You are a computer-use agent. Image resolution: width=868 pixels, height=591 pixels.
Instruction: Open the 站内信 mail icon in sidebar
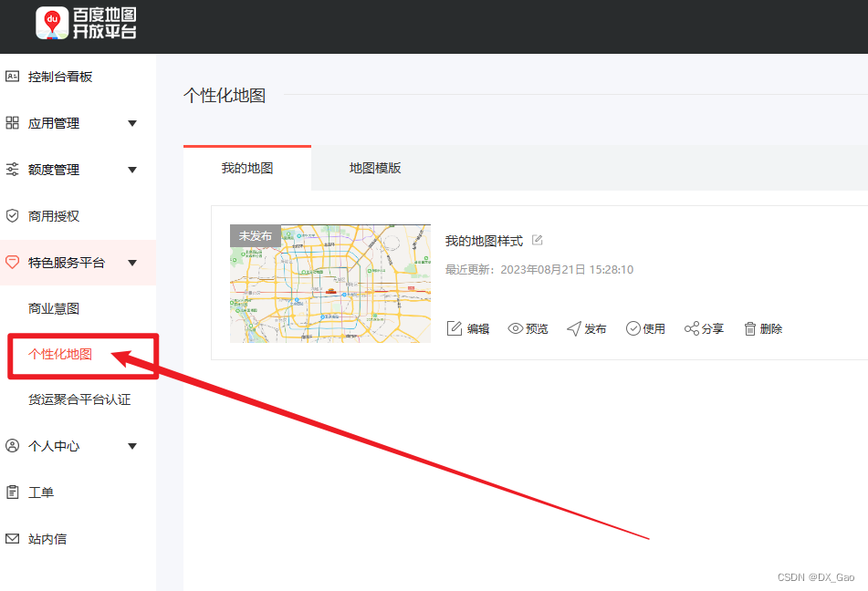tap(14, 538)
